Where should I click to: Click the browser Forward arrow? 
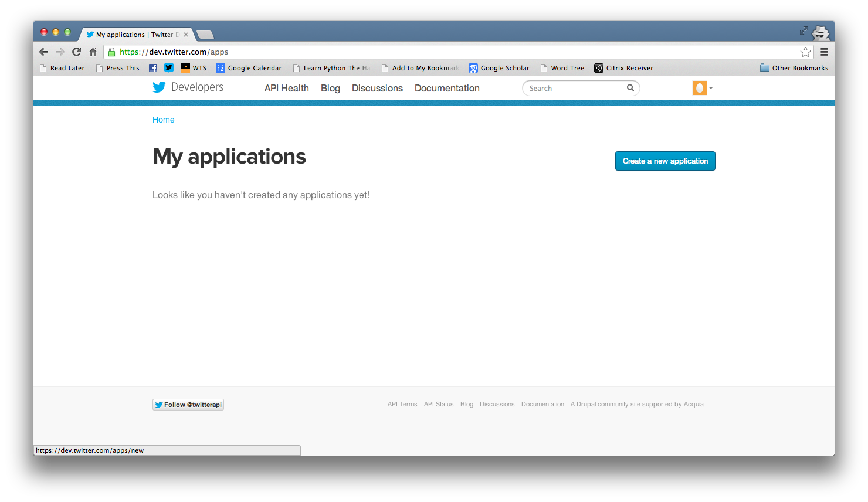coord(60,52)
